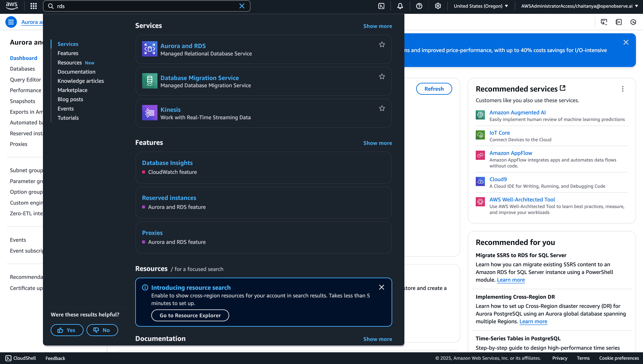Image resolution: width=643 pixels, height=364 pixels.
Task: Open the notifications bell
Action: click(400, 6)
